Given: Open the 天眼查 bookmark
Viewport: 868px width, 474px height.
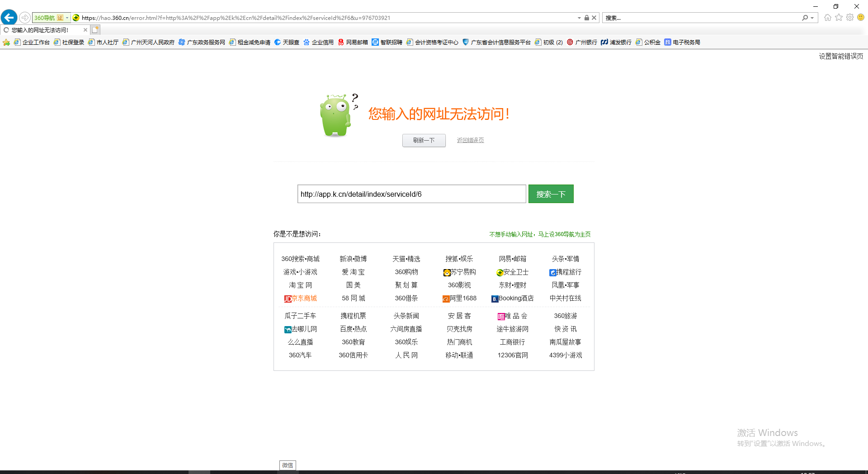Looking at the screenshot, I should 287,42.
